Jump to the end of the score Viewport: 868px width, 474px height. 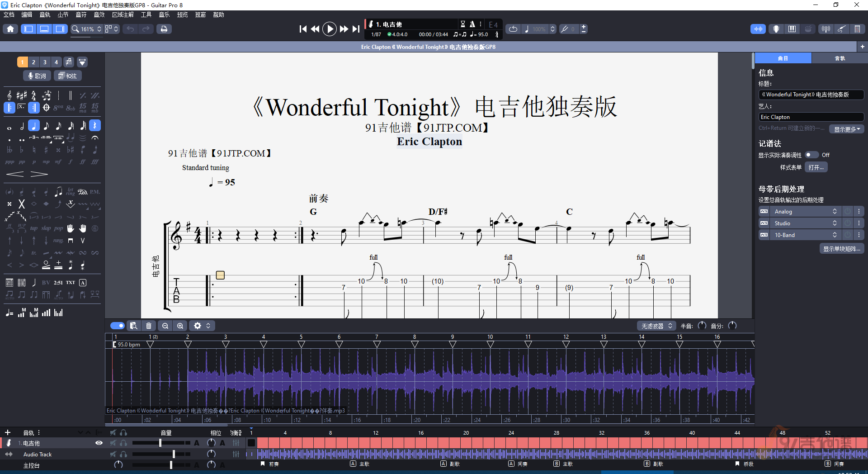(x=356, y=29)
